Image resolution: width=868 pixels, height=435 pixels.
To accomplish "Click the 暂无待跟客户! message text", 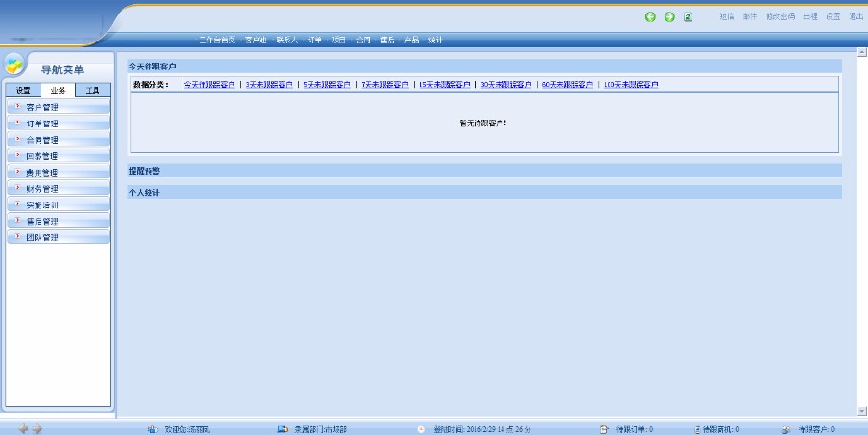I will click(483, 122).
